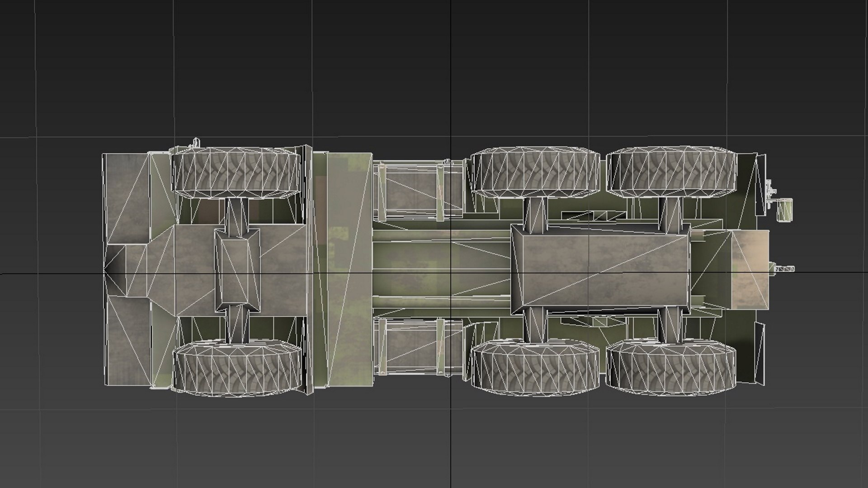Select the small differential box on the single axle

tap(238, 270)
